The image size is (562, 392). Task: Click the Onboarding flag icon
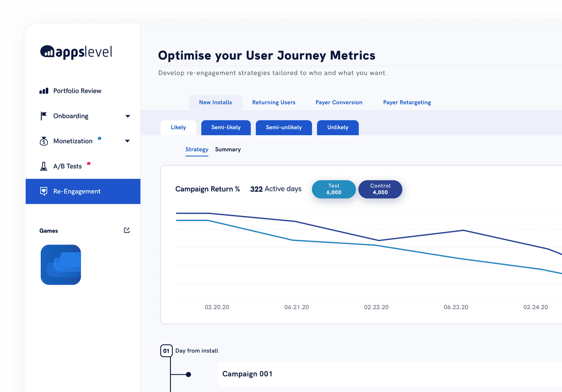[x=44, y=116]
